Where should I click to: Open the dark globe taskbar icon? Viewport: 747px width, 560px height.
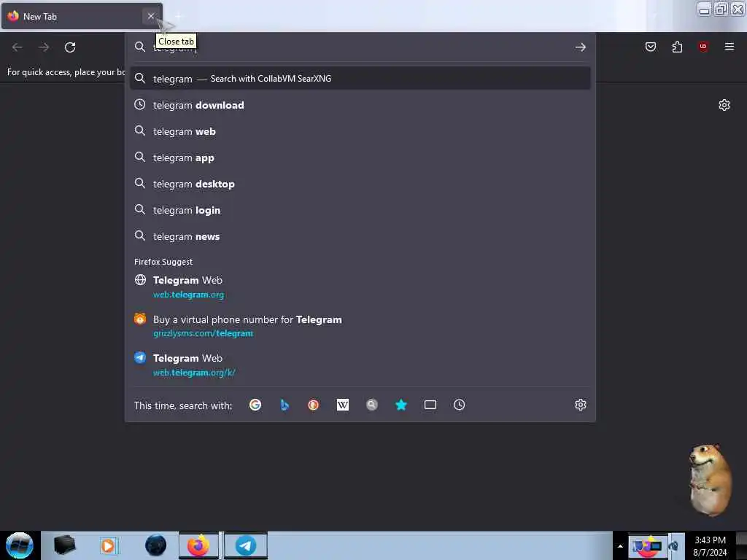155,545
